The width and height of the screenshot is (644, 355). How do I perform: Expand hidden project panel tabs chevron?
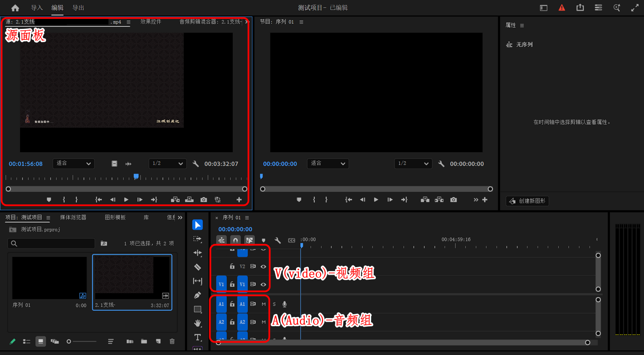tap(180, 217)
